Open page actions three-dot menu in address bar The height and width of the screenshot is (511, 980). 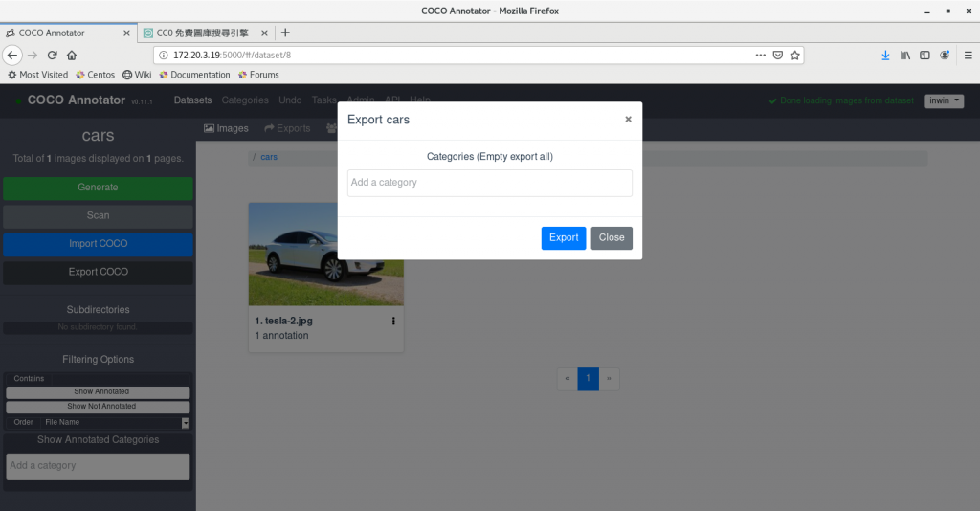(x=761, y=55)
